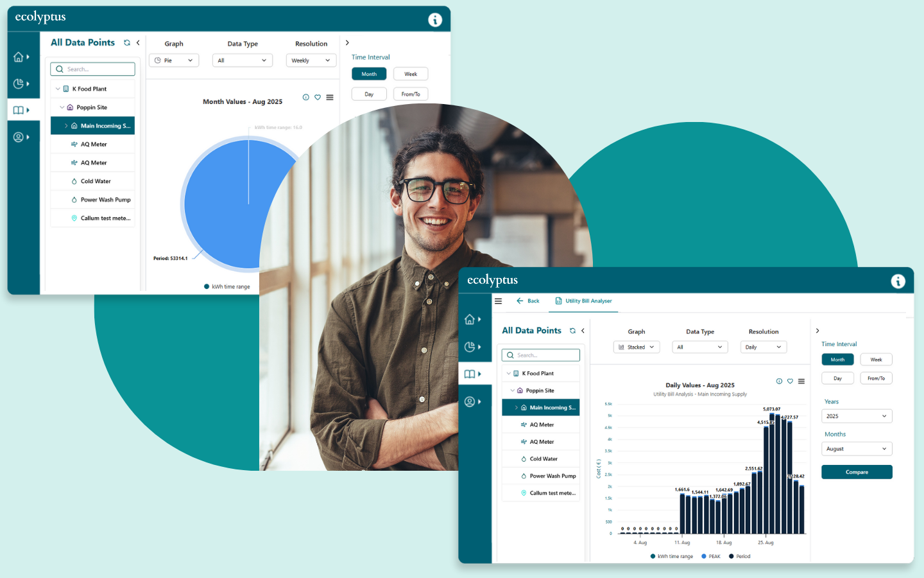Open the Months dropdown showing August
Screen dimensions: 924x578
(857, 449)
